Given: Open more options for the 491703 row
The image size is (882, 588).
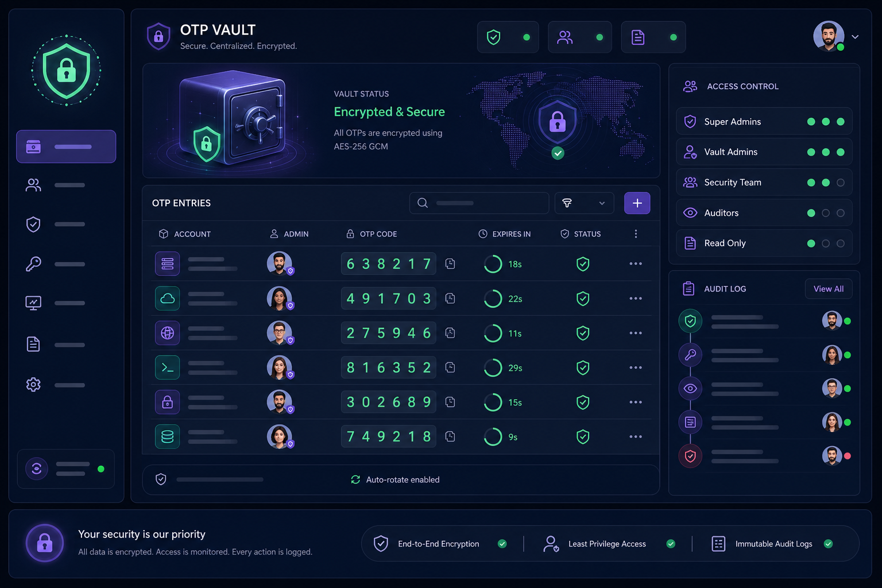Looking at the screenshot, I should pyautogui.click(x=636, y=299).
